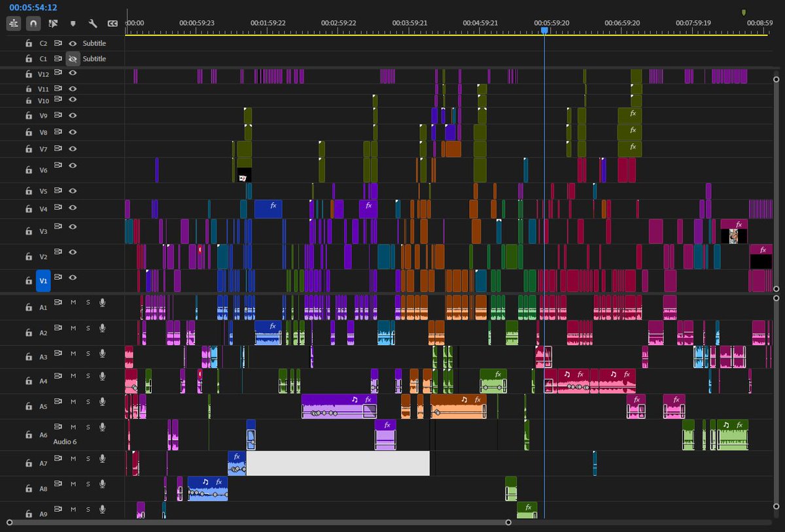Screen dimensions: 785x532
Task: Click ruler at 00:01:59:22
Action: pyautogui.click(x=268, y=22)
